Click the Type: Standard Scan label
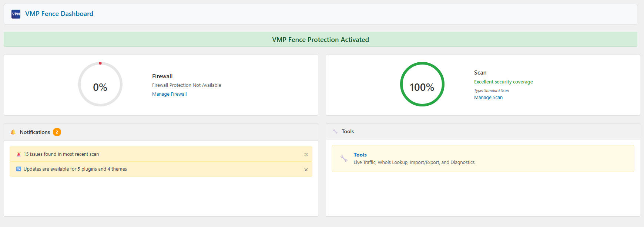 coord(492,91)
